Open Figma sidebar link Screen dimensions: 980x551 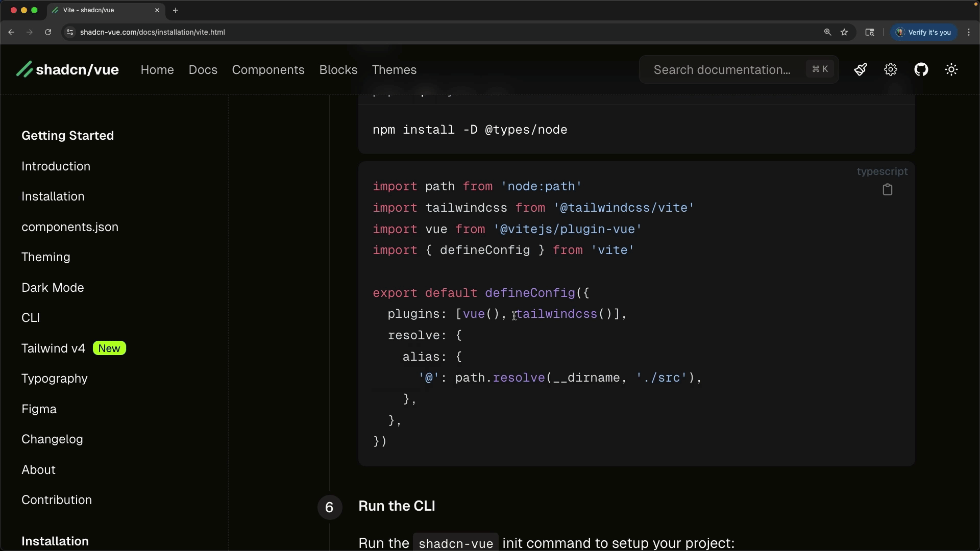(39, 409)
